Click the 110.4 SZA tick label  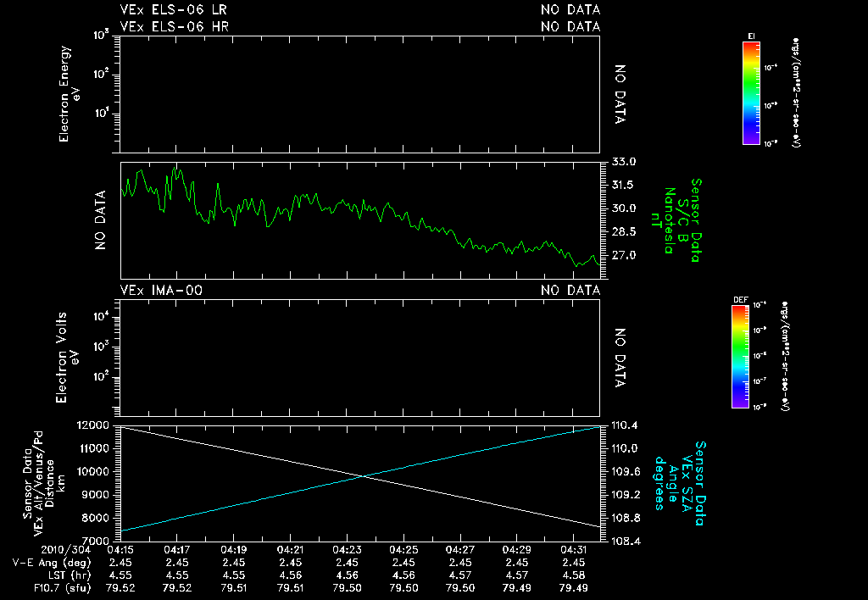(x=625, y=425)
